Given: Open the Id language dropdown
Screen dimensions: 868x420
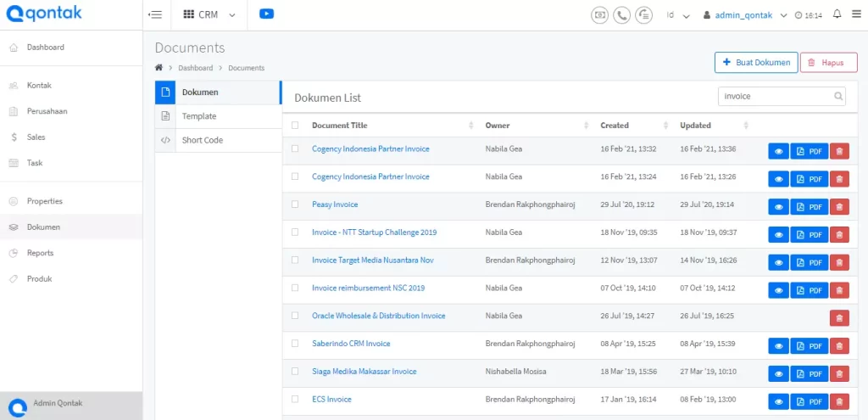Looking at the screenshot, I should (678, 15).
